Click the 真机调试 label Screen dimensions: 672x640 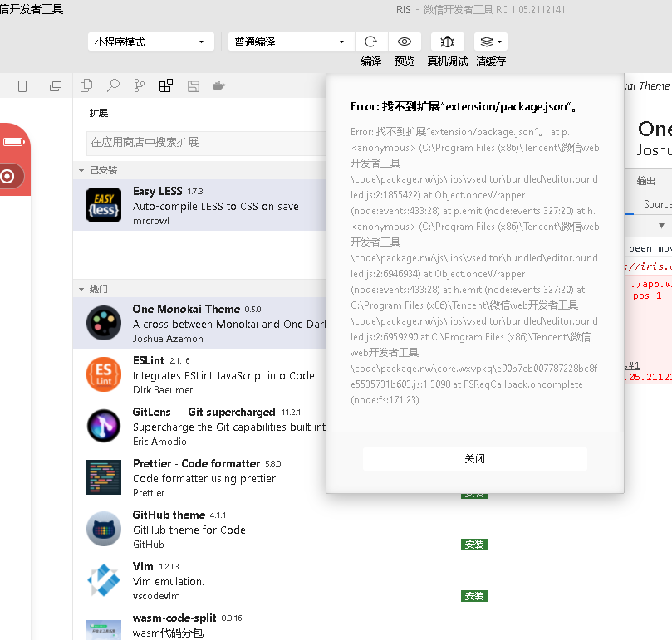[x=448, y=61]
